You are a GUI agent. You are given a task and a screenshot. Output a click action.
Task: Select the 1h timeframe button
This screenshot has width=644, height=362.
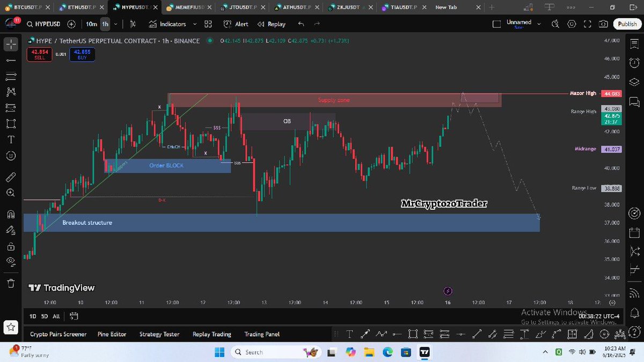[x=105, y=24]
